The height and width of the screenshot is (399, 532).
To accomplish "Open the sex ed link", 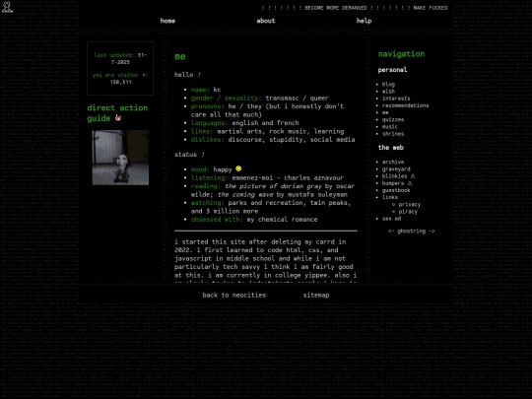I will 391,219.
